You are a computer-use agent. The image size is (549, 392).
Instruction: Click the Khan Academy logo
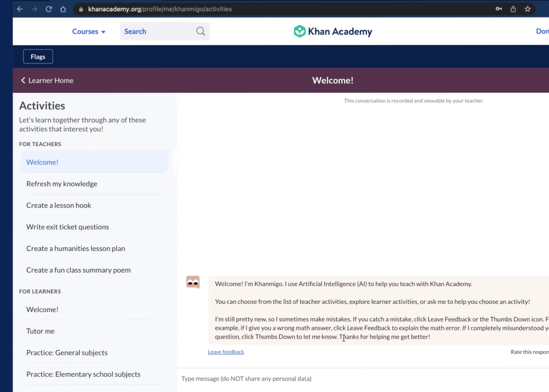tap(333, 31)
